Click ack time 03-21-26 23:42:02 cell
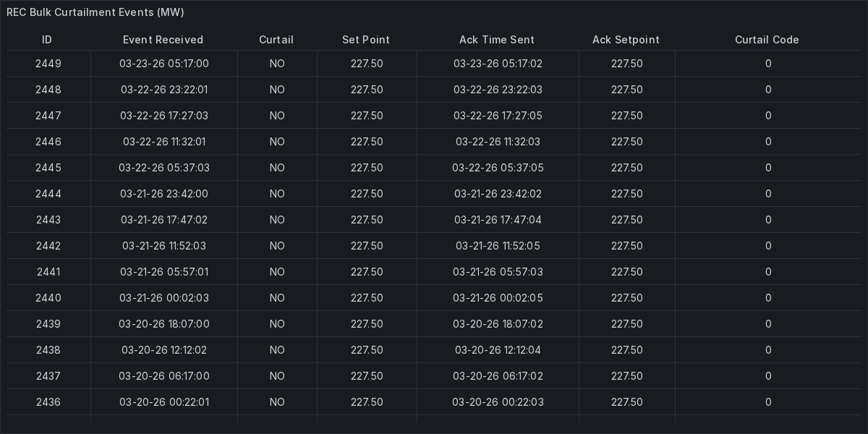The width and height of the screenshot is (868, 434). pos(498,194)
